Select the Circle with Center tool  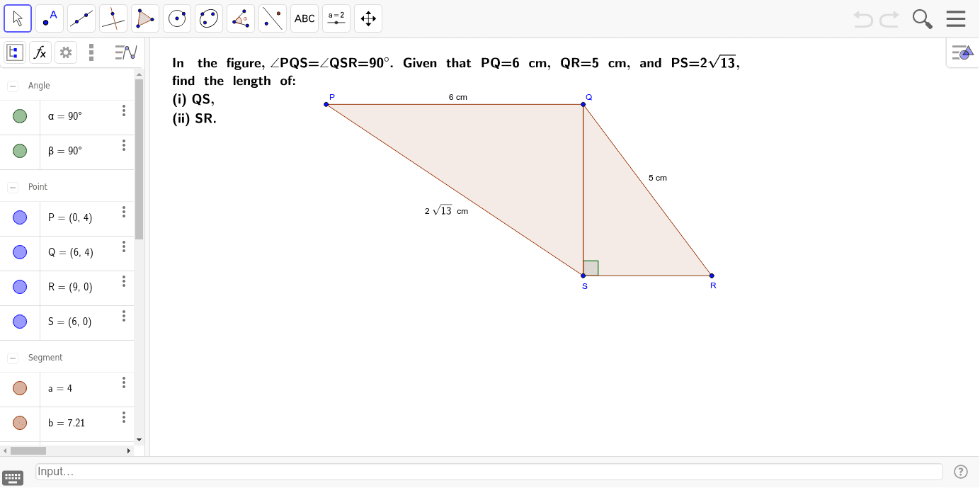(x=177, y=18)
